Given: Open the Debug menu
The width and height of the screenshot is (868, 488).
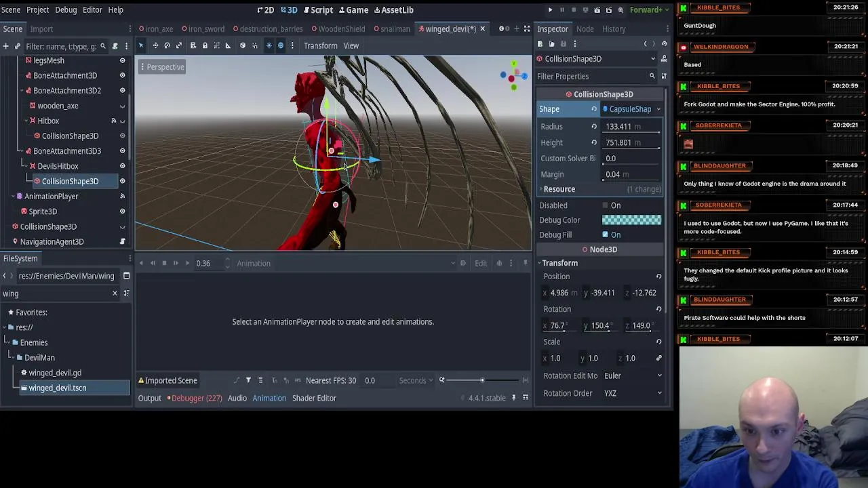Looking at the screenshot, I should coord(66,10).
